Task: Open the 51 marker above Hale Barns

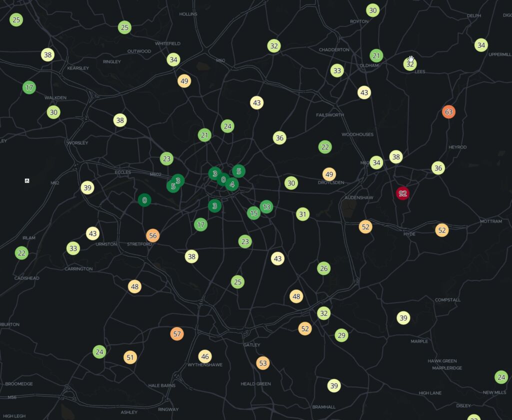Action: pos(130,357)
